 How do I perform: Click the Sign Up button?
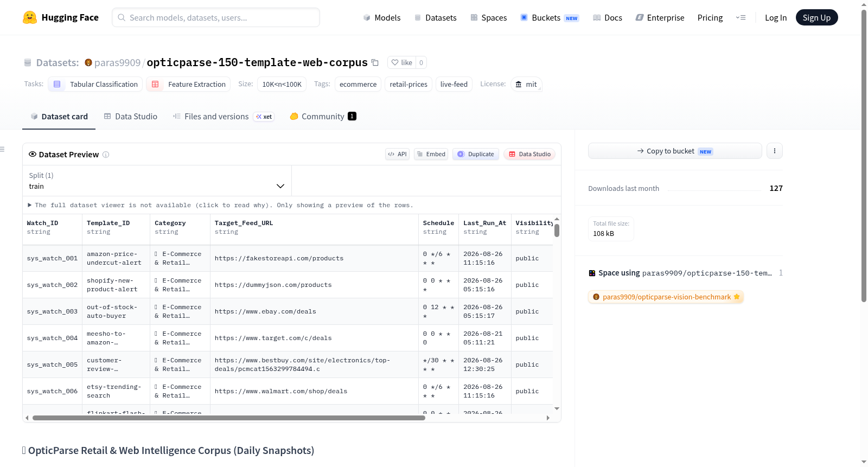pyautogui.click(x=816, y=17)
